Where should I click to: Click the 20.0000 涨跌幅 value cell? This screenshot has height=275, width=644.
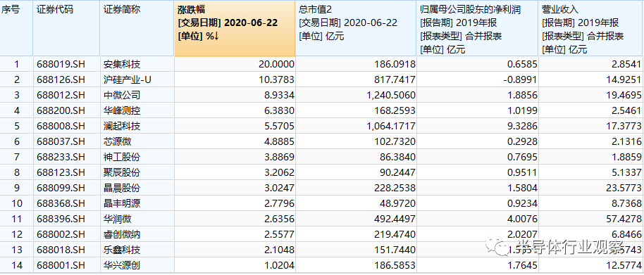pos(235,64)
